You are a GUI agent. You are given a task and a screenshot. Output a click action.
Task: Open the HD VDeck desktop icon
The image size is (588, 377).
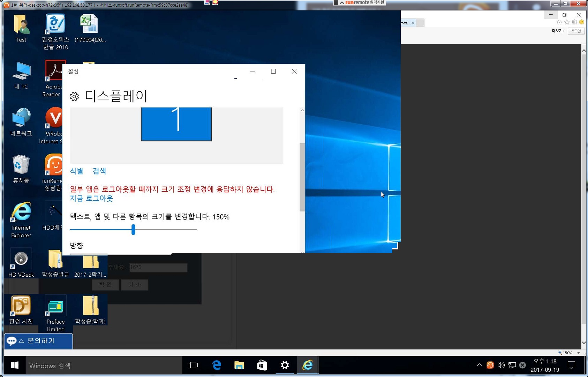[21, 260]
